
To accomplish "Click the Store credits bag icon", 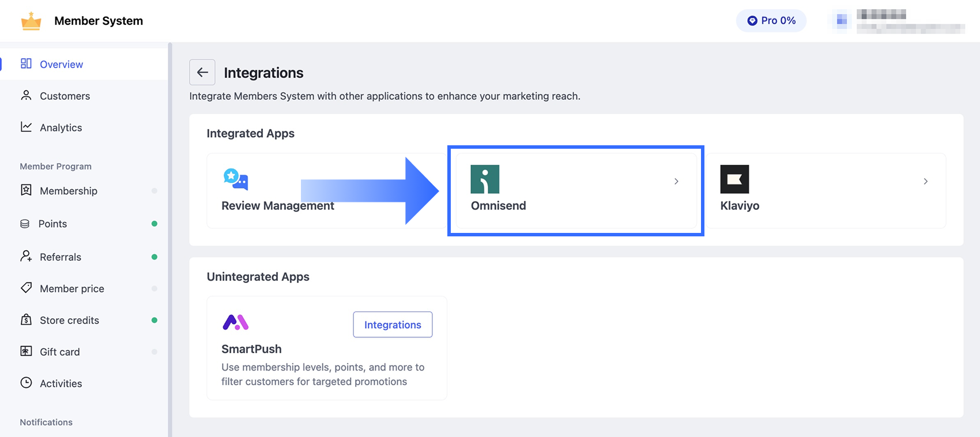I will tap(26, 319).
